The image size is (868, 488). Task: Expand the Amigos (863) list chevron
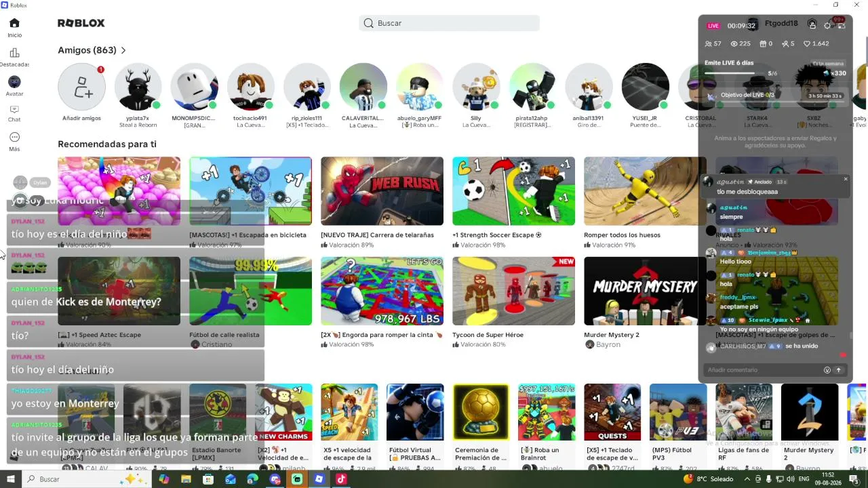coord(123,50)
